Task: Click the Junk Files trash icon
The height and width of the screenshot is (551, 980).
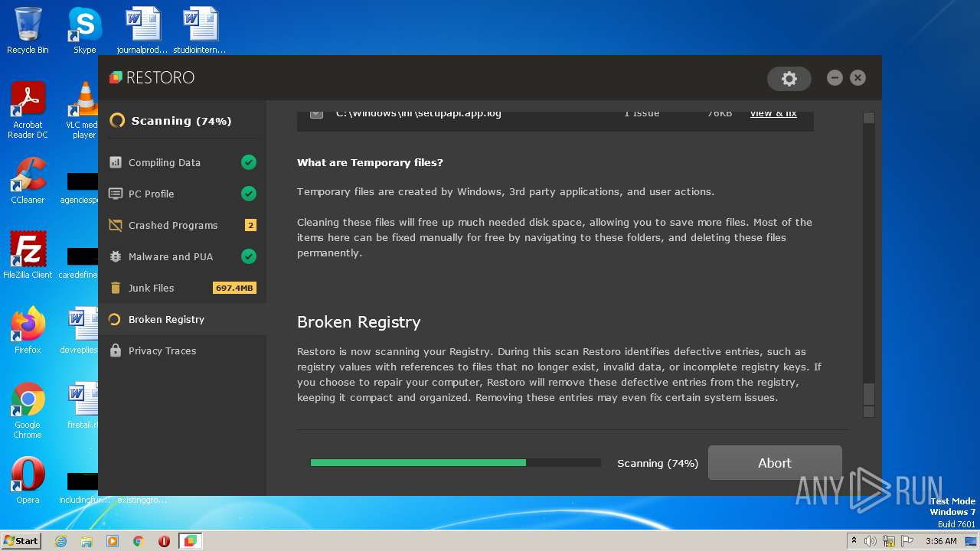Action: (116, 288)
